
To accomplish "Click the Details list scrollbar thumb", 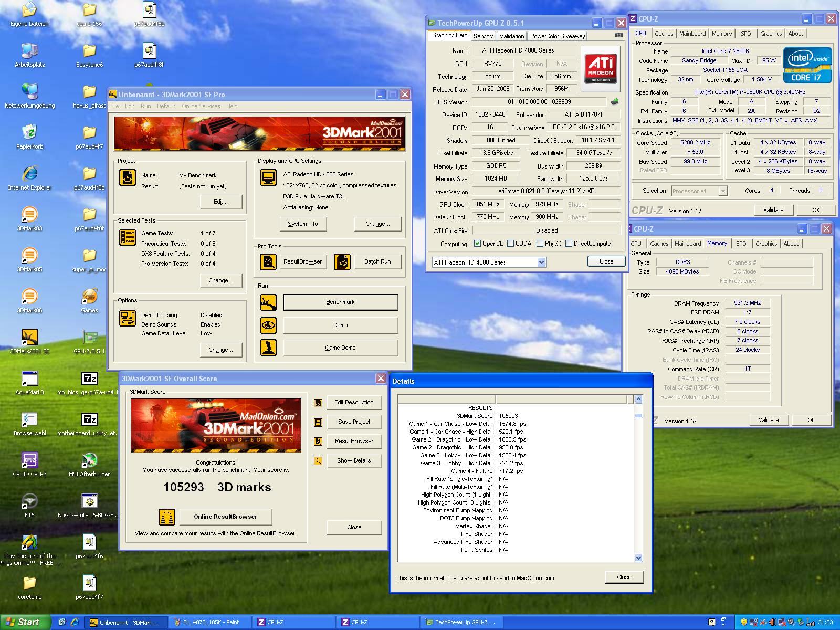I will coord(638,416).
